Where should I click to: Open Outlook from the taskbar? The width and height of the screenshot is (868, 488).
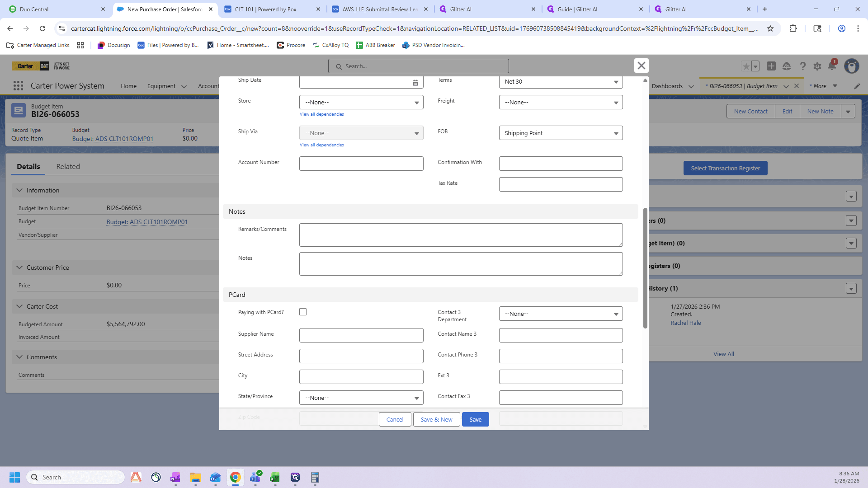[215, 477]
